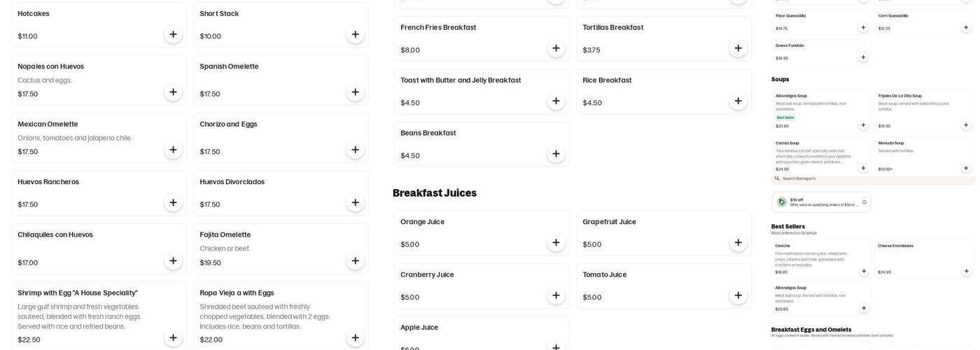
Task: Click plus button for Huevos Rancheros
Action: [x=173, y=203]
